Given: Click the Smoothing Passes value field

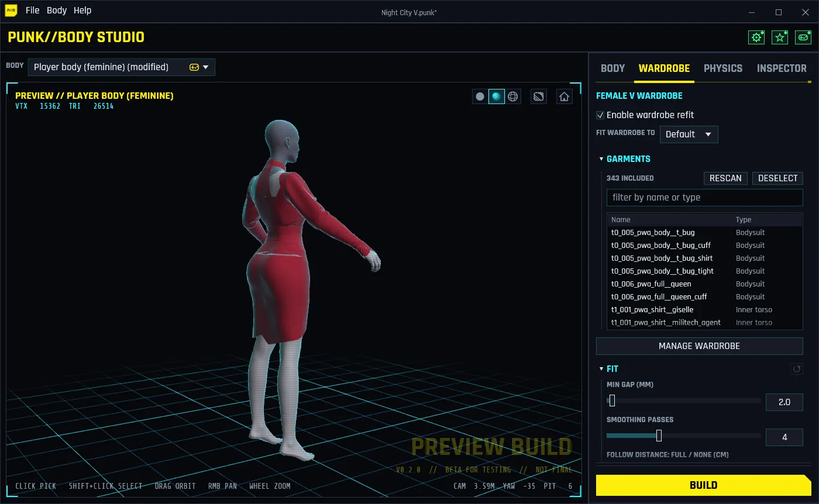Looking at the screenshot, I should coord(784,437).
